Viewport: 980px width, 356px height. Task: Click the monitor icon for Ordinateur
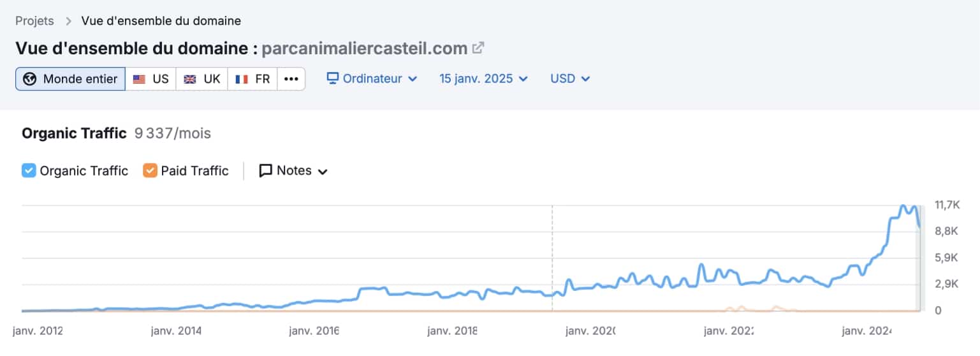[332, 78]
